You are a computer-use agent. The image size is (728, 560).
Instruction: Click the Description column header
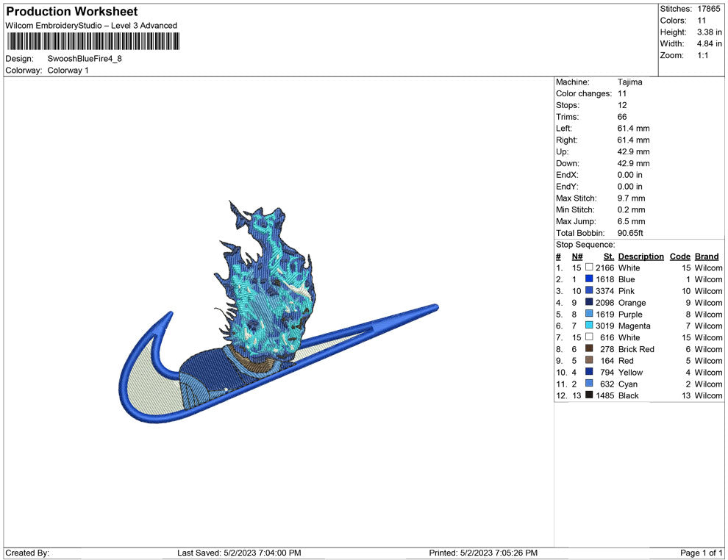[x=640, y=256]
